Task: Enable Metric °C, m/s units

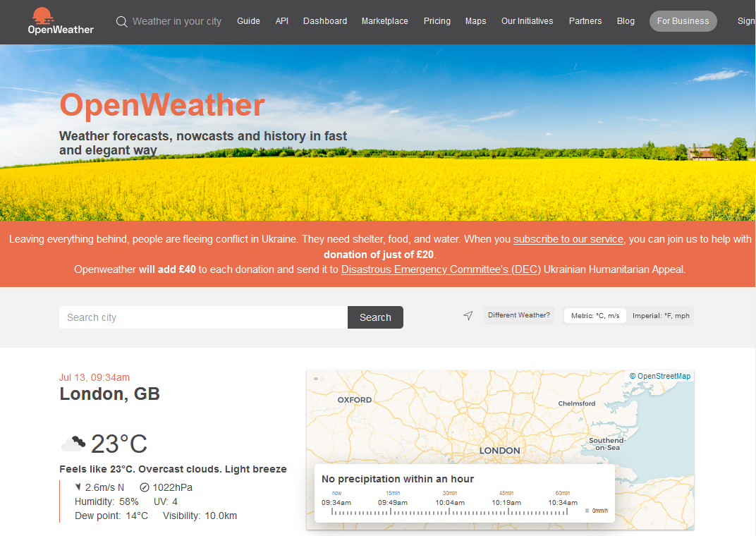Action: tap(595, 315)
